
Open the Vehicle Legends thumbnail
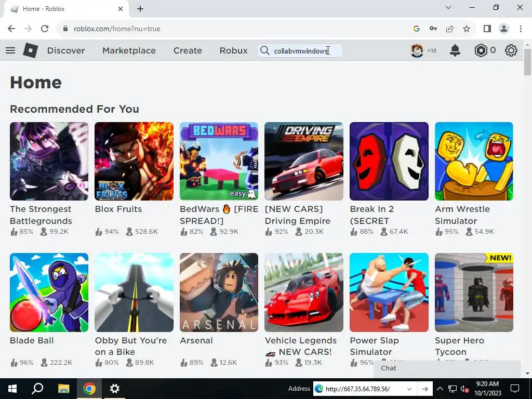[x=304, y=292]
